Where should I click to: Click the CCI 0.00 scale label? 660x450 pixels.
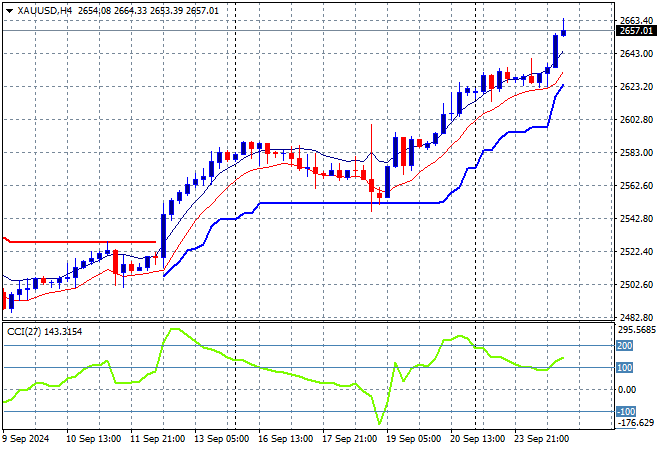(627, 390)
